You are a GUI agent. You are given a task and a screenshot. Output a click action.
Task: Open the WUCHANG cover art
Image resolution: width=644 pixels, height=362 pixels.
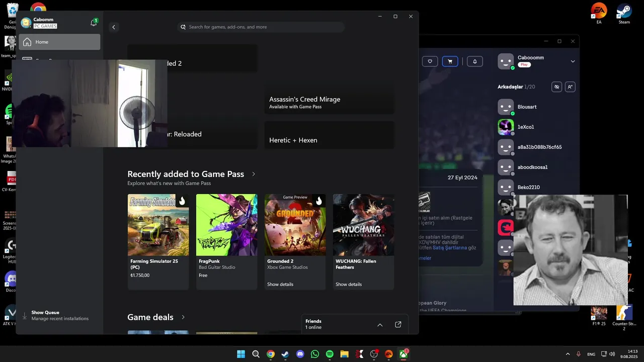364,225
